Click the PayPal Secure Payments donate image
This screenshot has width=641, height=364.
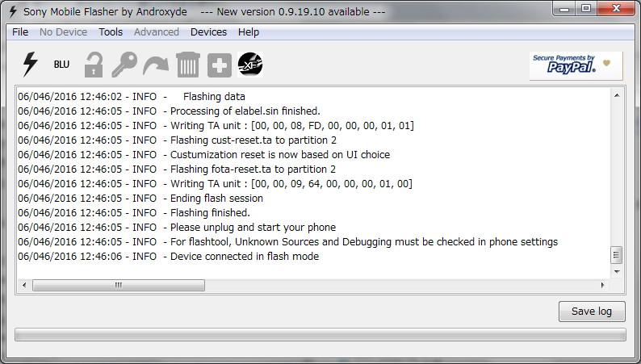coord(576,65)
